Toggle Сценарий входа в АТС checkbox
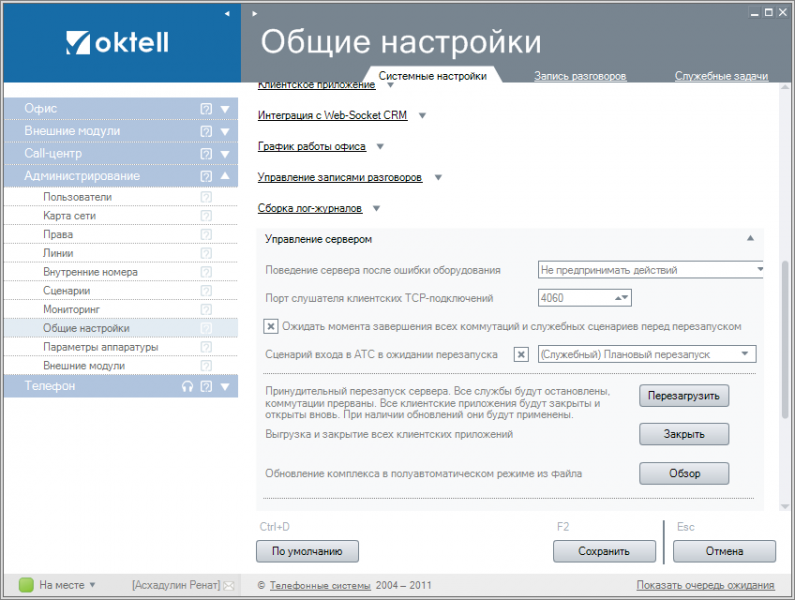This screenshot has width=795, height=600. coord(521,355)
